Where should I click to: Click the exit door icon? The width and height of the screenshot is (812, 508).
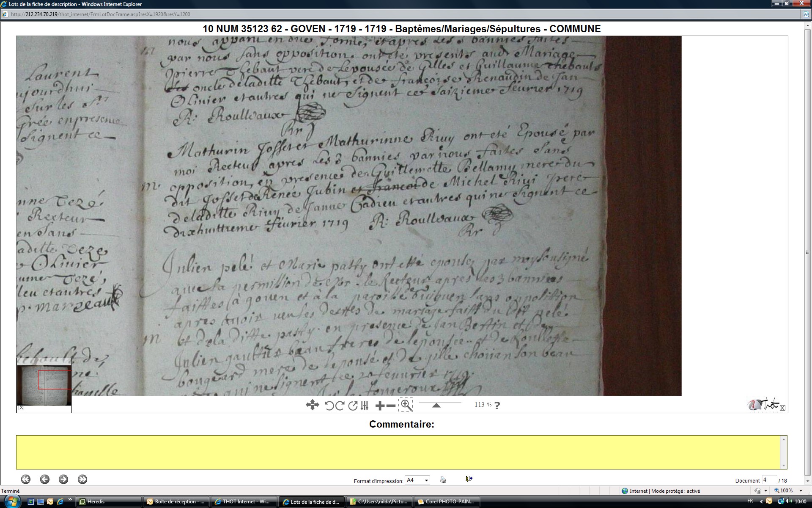pos(469,479)
